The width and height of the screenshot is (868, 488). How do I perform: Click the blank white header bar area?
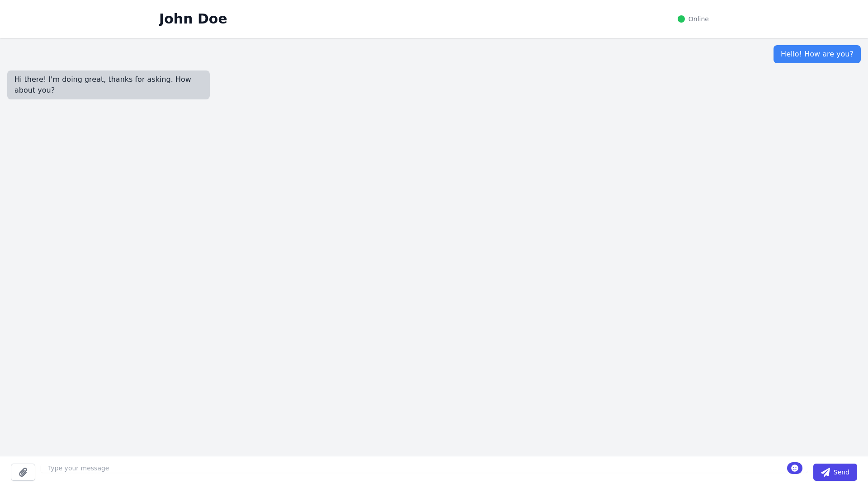click(x=452, y=19)
